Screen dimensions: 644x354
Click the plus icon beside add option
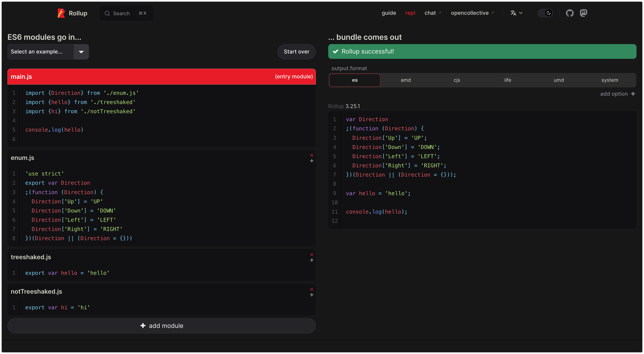633,94
